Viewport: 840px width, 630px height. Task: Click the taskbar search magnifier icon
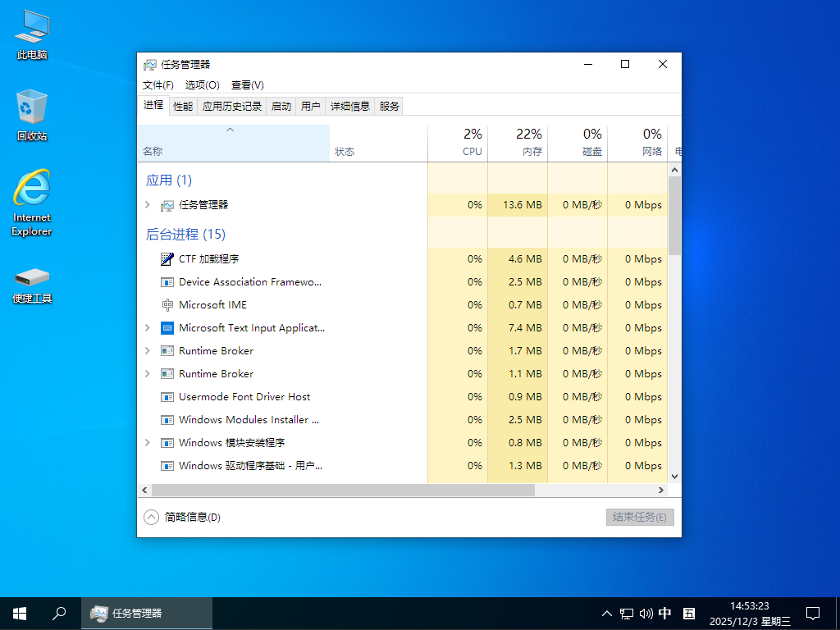(59, 613)
